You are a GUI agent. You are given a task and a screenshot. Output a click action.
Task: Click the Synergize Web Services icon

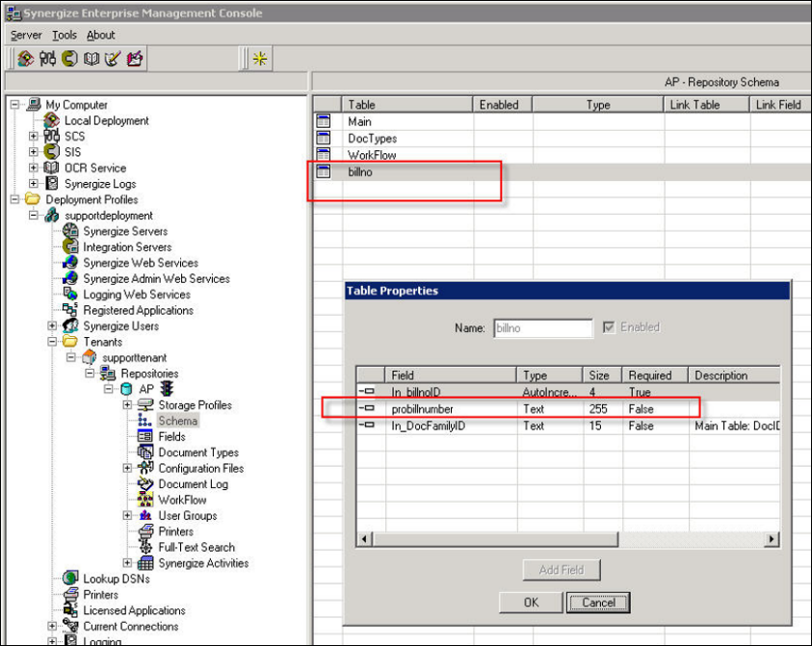[x=70, y=263]
